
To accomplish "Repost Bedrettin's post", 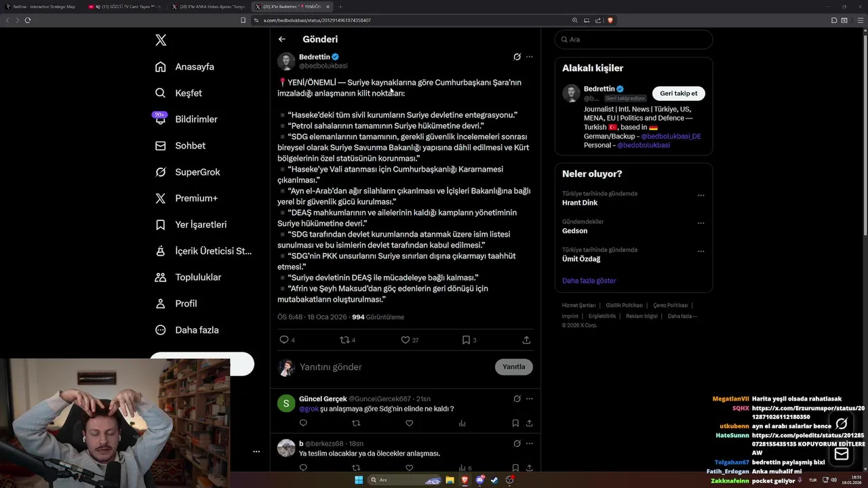I will (344, 340).
